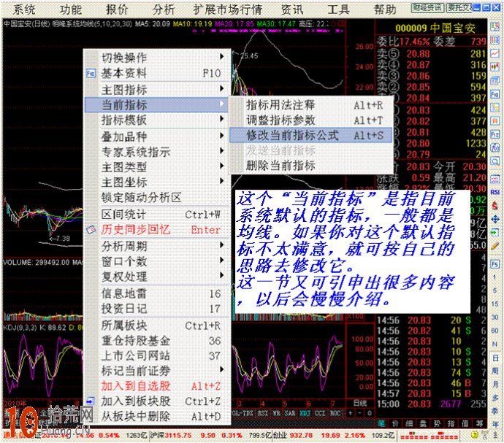Screen dimensions: 504x443
Task: Open the candlestick chart sidebar icon
Action: click(495, 67)
